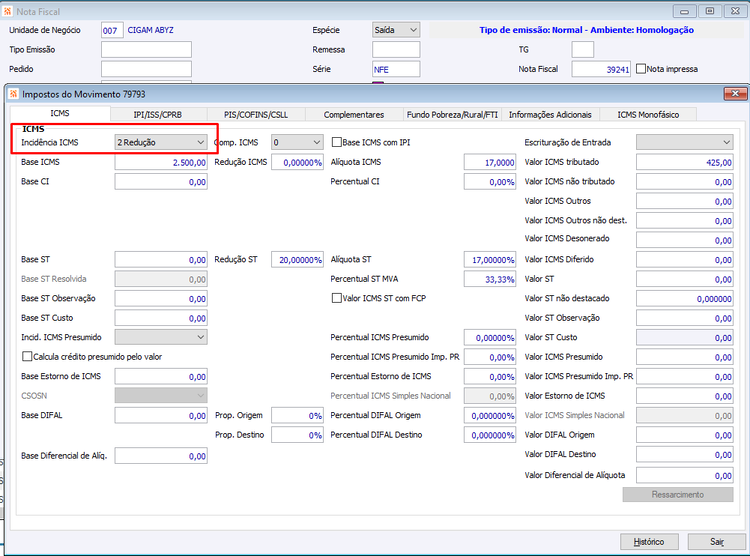The image size is (750, 556).
Task: Open the Escrituração de Entrada dropdown
Action: click(684, 142)
